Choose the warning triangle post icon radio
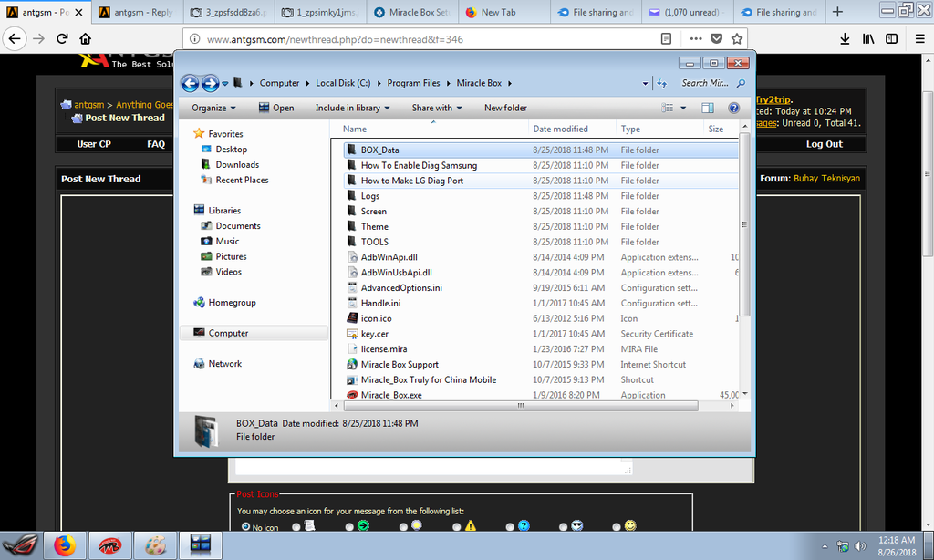 (458, 526)
